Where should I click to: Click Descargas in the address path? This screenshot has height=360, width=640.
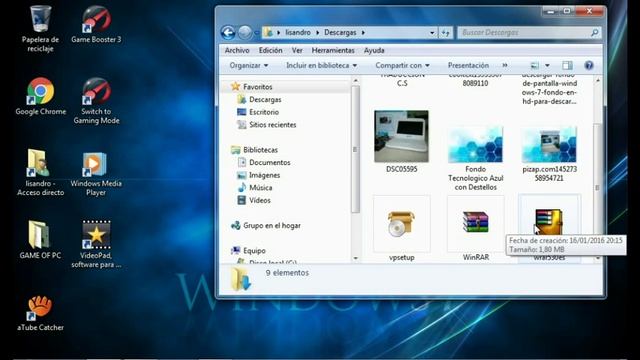340,32
